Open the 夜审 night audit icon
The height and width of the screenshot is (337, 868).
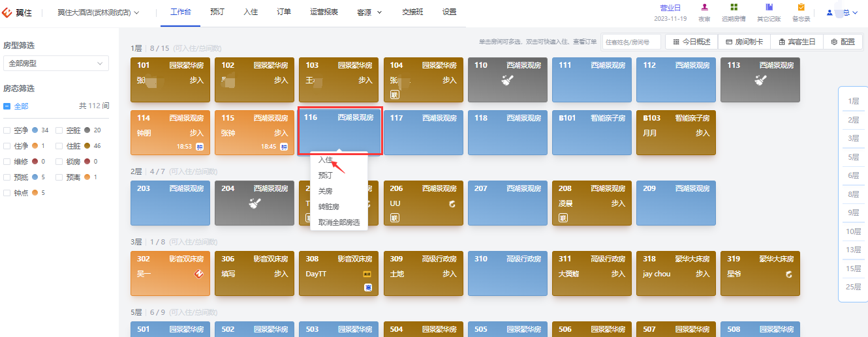point(704,7)
